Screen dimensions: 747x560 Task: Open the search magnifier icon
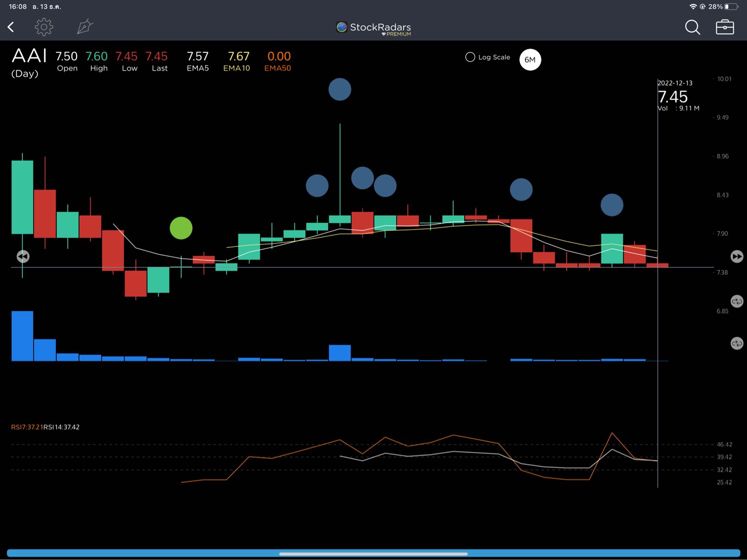(x=692, y=27)
